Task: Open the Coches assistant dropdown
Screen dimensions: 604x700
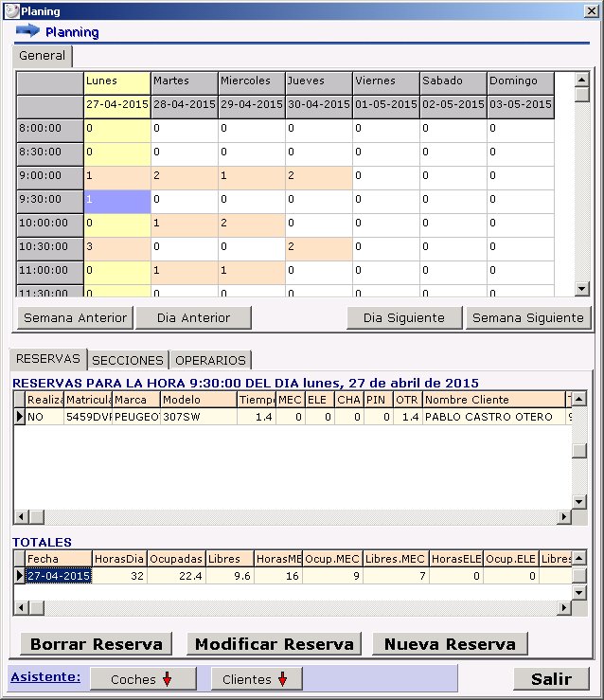Action: (x=143, y=679)
